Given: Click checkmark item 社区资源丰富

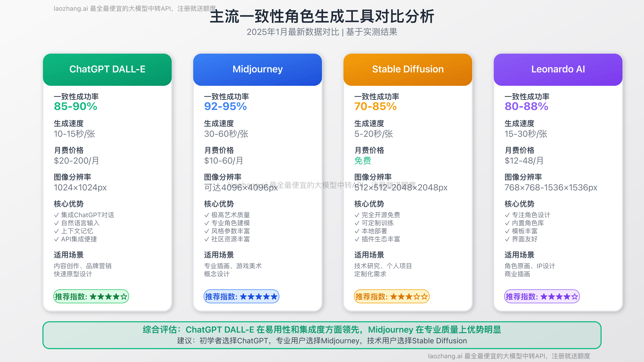Looking at the screenshot, I should (227, 239).
